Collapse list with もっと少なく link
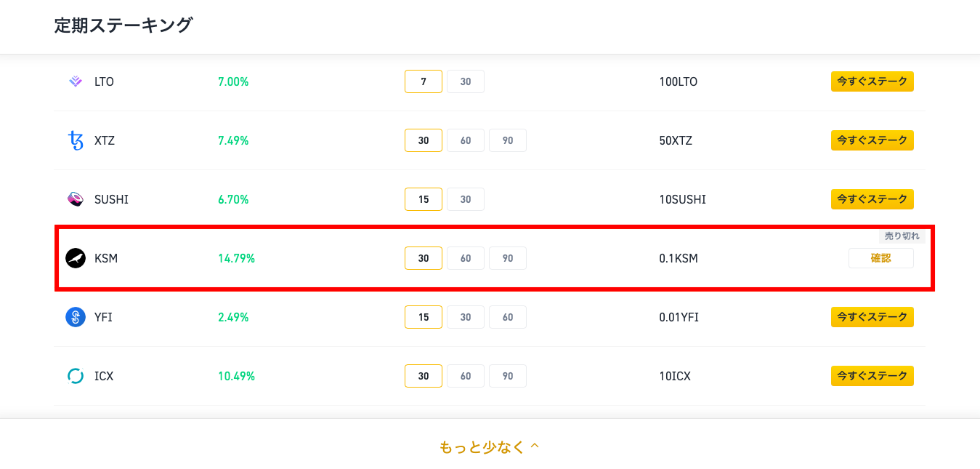The width and height of the screenshot is (980, 469). (490, 446)
